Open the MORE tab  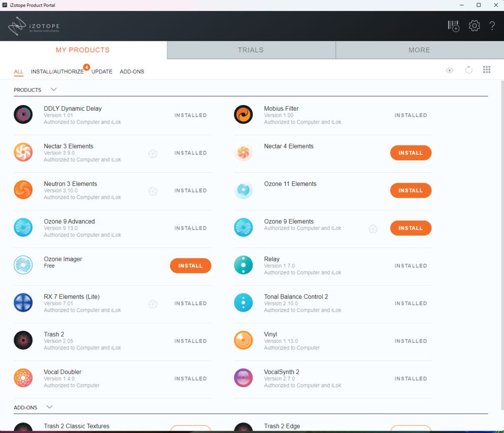click(419, 50)
